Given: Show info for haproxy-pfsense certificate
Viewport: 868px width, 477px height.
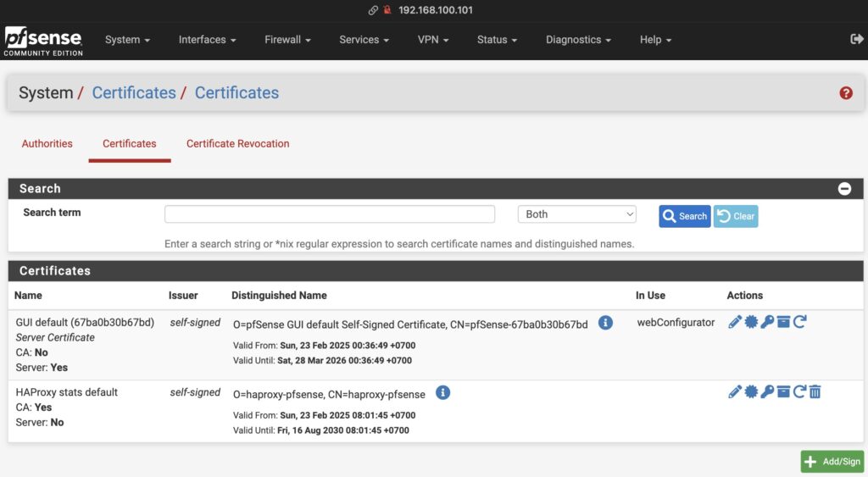Looking at the screenshot, I should [x=442, y=392].
